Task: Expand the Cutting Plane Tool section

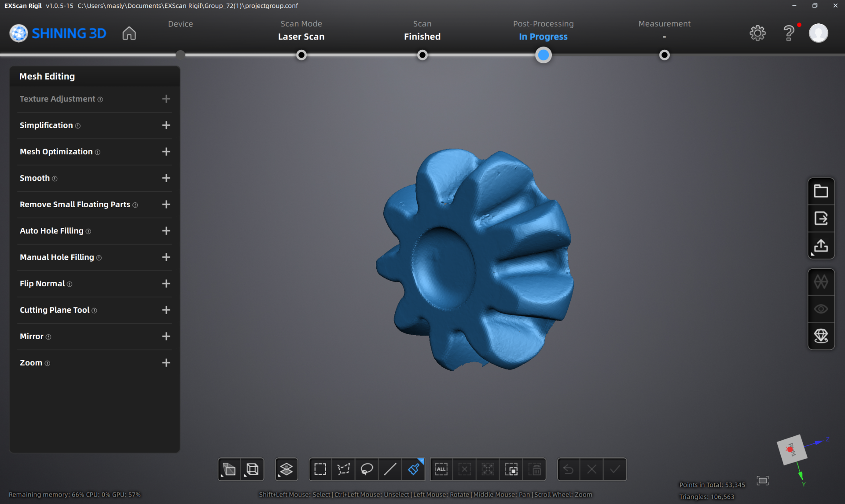Action: click(166, 310)
